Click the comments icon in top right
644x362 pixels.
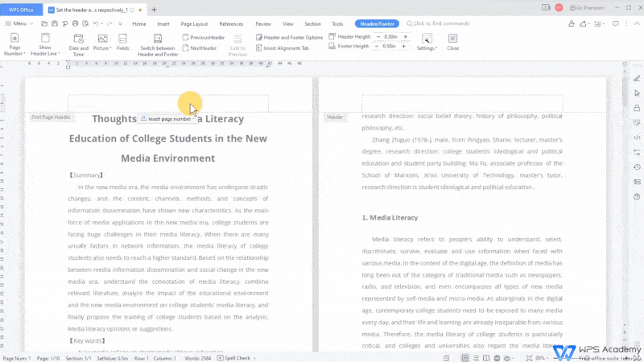(x=615, y=24)
